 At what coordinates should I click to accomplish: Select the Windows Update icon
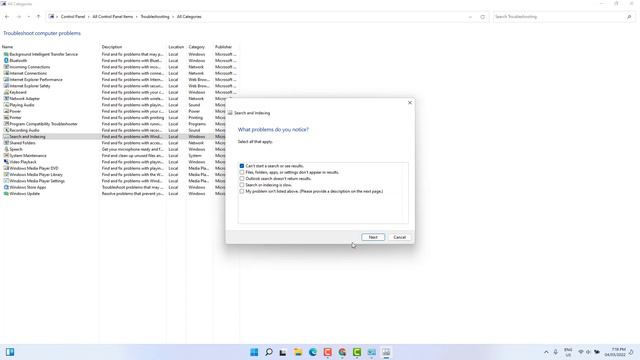tap(6, 193)
